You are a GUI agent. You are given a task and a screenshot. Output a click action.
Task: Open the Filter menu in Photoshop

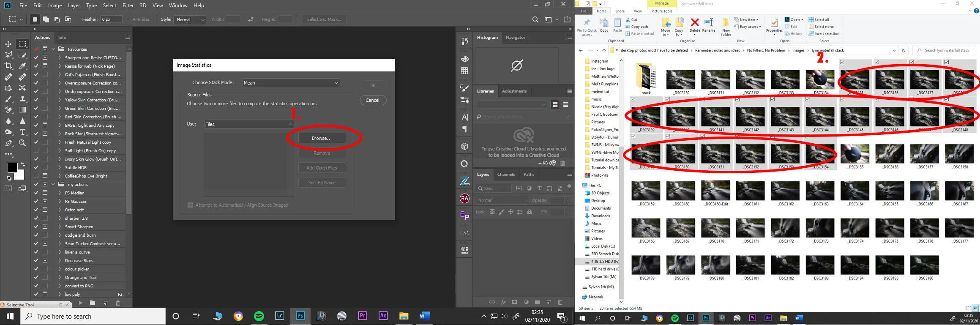pos(128,5)
